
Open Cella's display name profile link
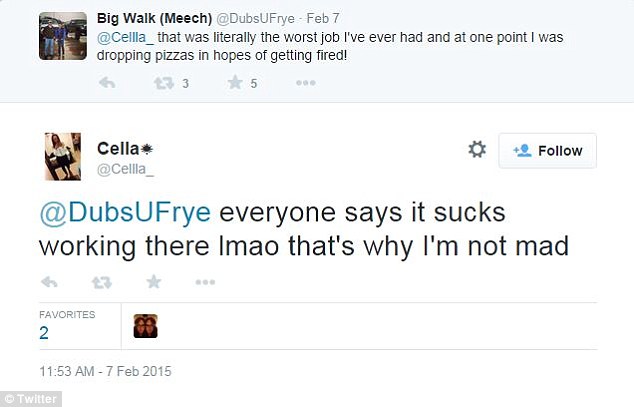(117, 148)
